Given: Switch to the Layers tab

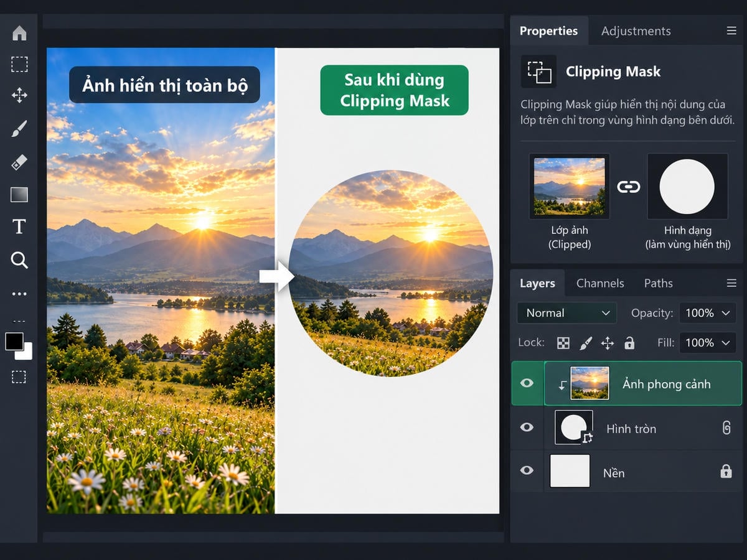Looking at the screenshot, I should pyautogui.click(x=537, y=283).
